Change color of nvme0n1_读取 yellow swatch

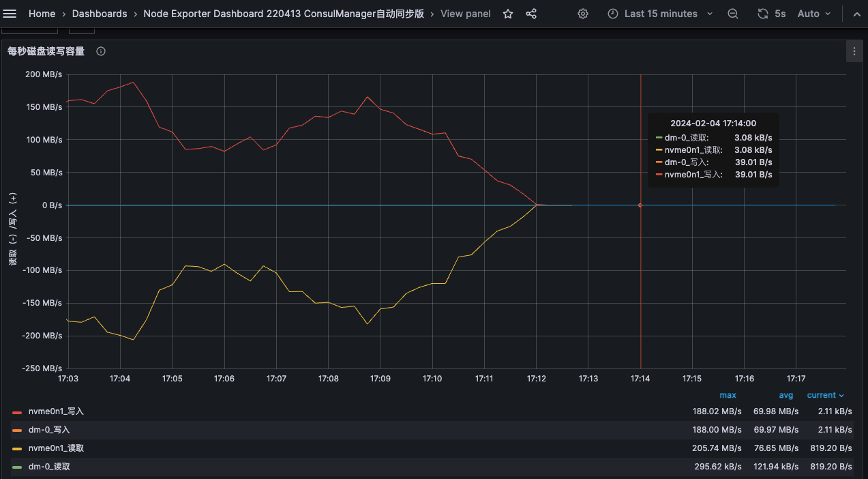tap(17, 449)
